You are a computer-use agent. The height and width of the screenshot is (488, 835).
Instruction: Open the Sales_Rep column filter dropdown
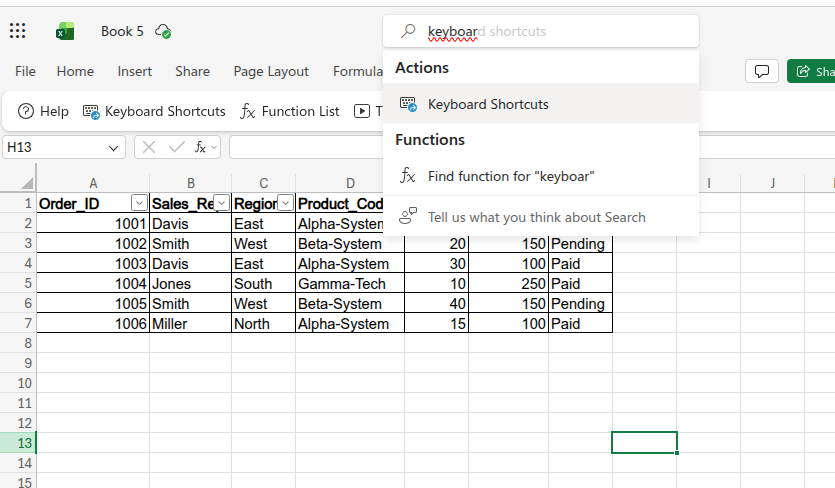point(221,203)
